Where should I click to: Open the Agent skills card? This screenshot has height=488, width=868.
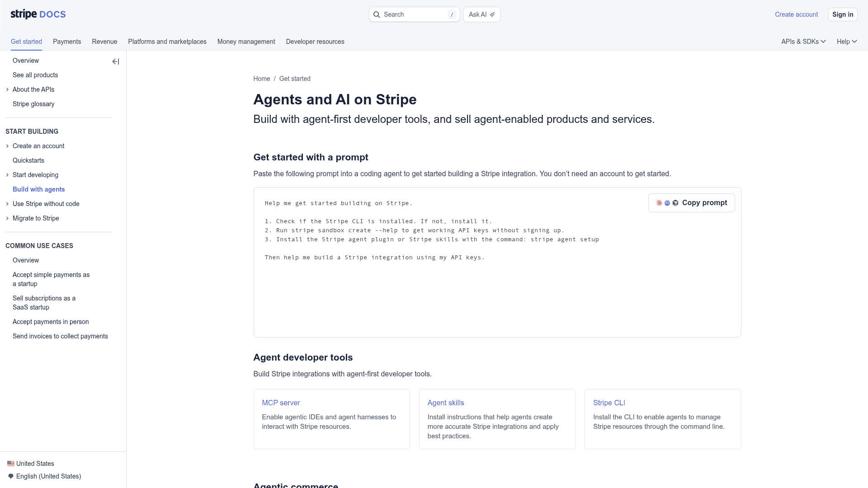pos(497,419)
